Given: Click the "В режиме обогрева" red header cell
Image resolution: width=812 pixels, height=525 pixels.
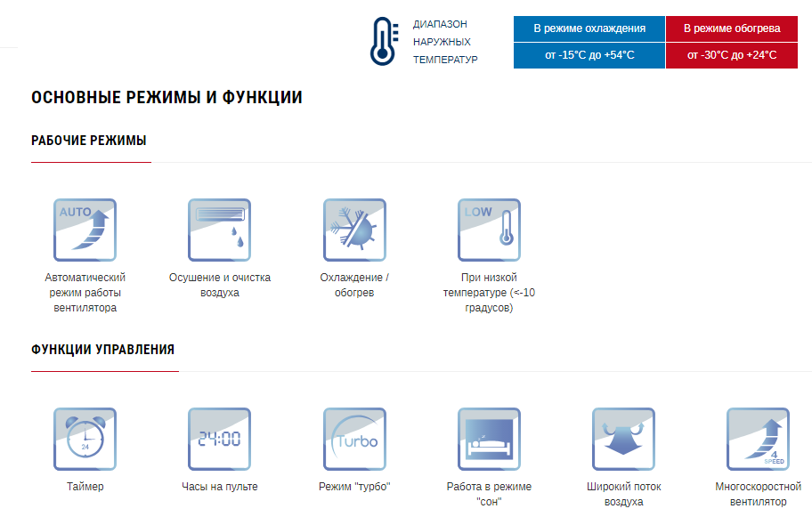Looking at the screenshot, I should point(732,28).
